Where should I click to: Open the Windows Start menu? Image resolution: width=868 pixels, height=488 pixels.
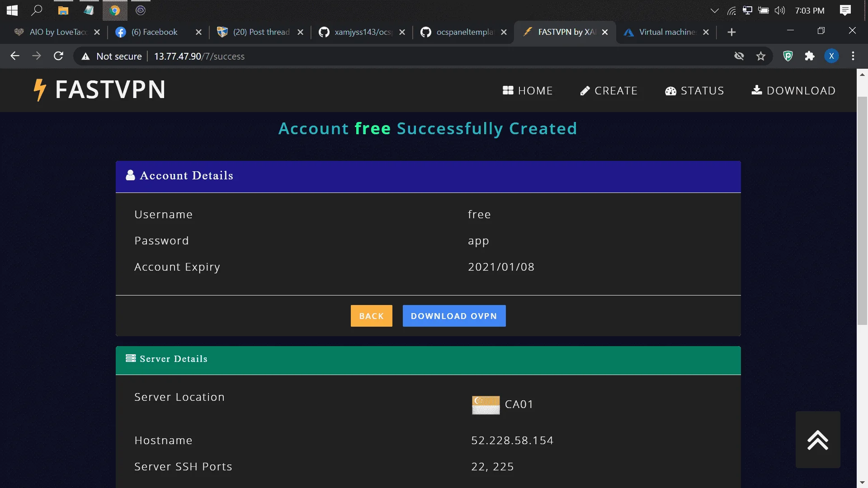coord(12,10)
